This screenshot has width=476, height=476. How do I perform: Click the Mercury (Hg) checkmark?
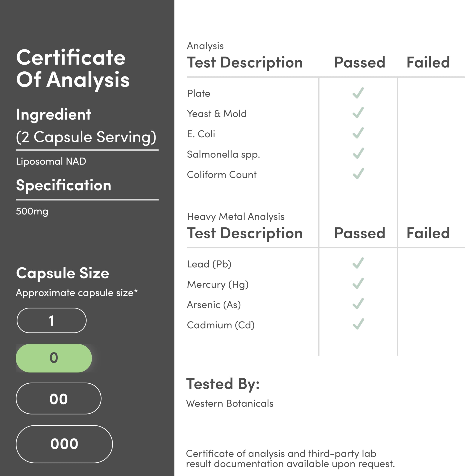(x=358, y=283)
